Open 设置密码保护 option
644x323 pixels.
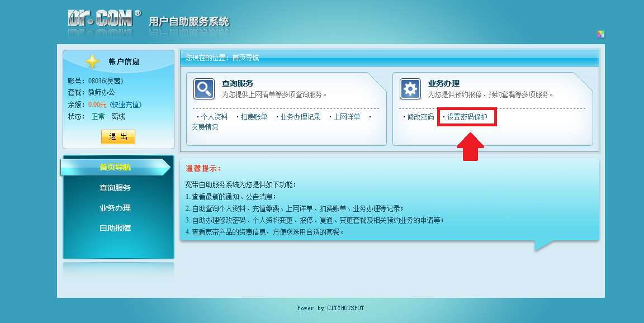point(467,117)
